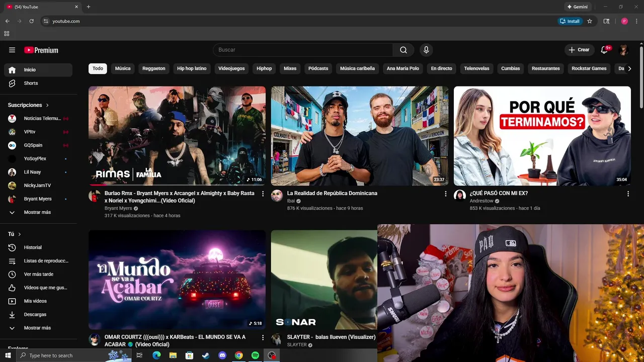This screenshot has height=362, width=644.
Task: Open Historial watch history
Action: [38, 247]
